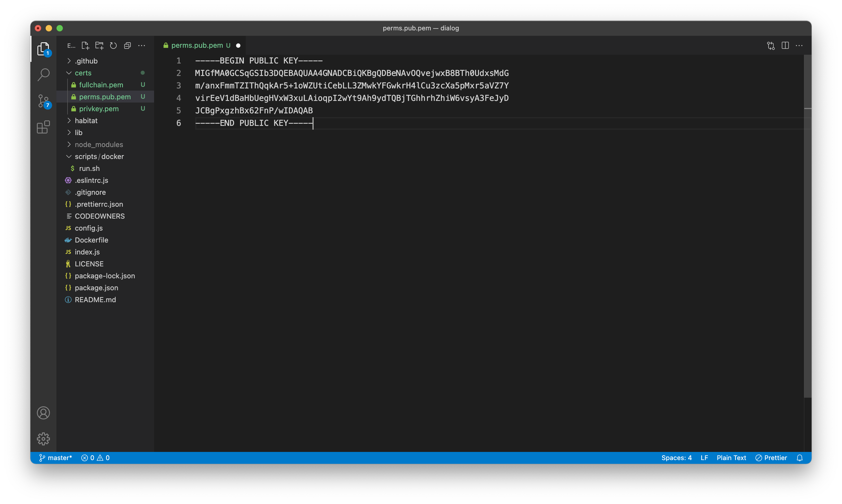Close perms.pub.pem tab via unsaved dot

pyautogui.click(x=238, y=46)
